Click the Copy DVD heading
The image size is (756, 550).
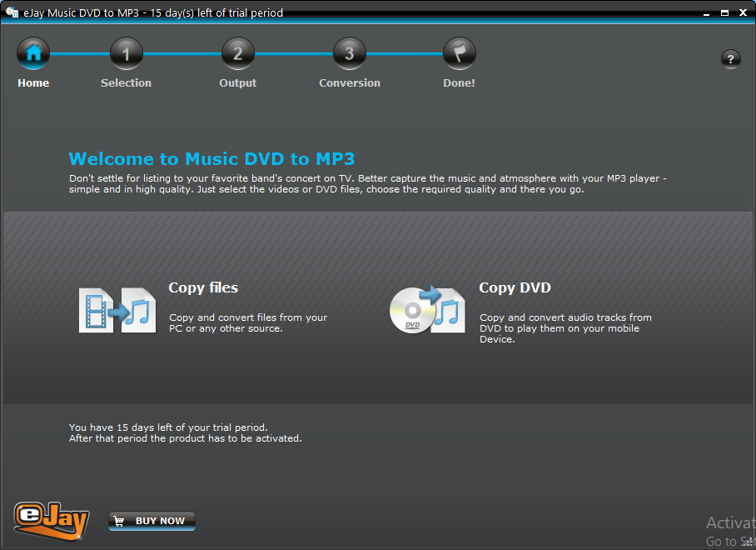pos(515,287)
